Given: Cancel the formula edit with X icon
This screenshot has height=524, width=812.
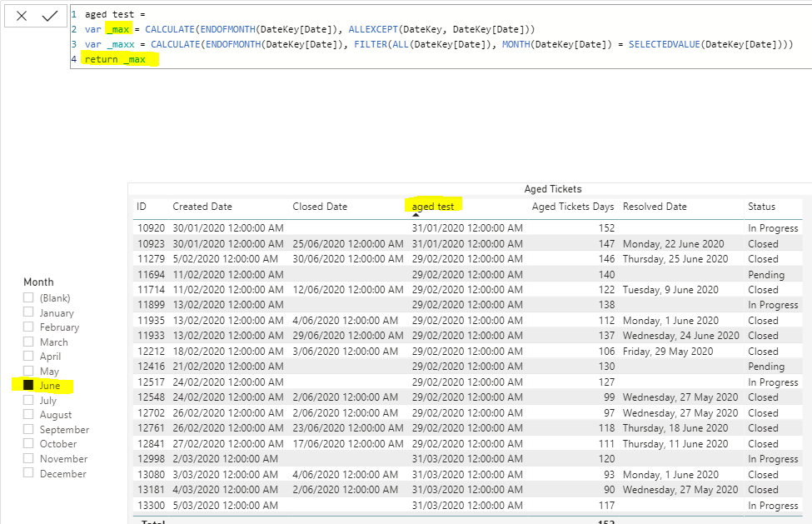Looking at the screenshot, I should [21, 16].
